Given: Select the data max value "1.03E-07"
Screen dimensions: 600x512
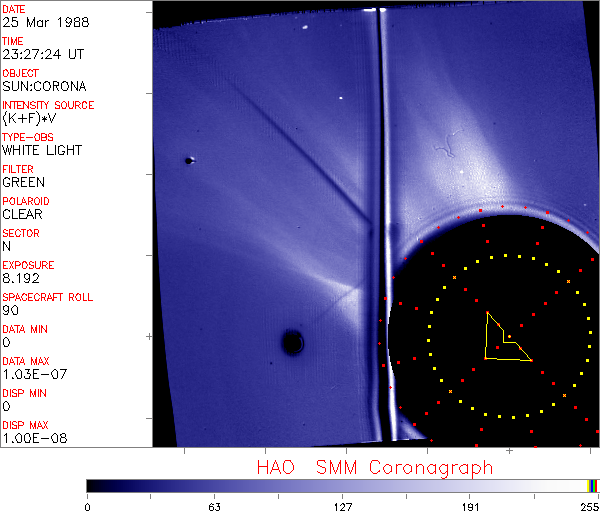Looking at the screenshot, I should (x=29, y=374).
